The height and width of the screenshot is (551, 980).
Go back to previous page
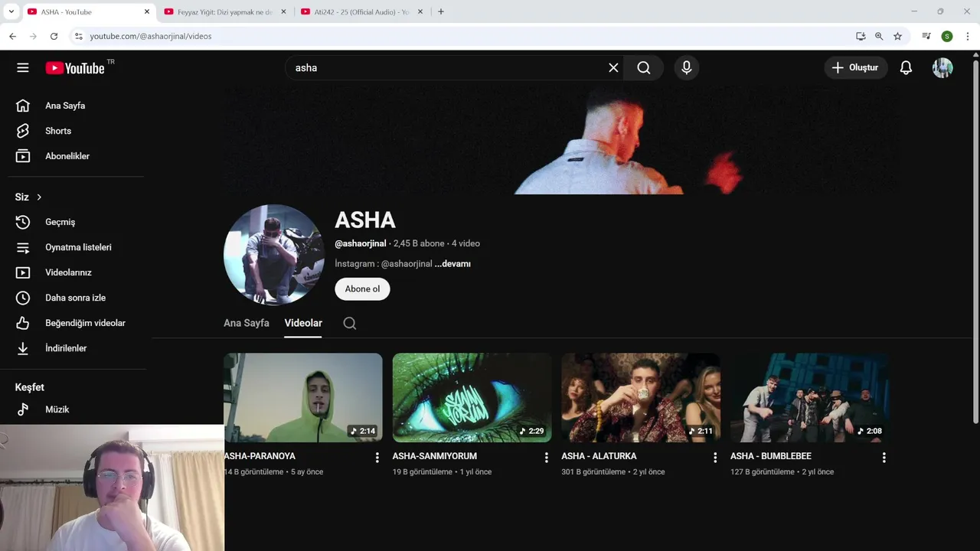pos(12,36)
